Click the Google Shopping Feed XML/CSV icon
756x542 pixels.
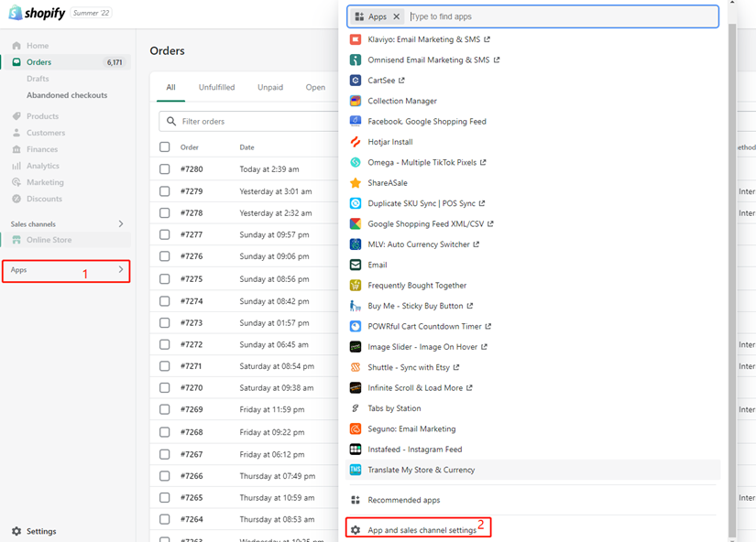[356, 223]
